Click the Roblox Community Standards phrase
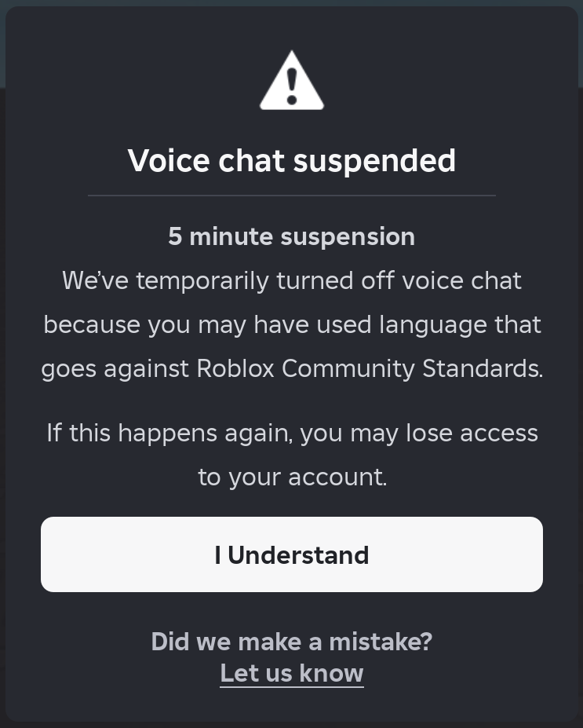The width and height of the screenshot is (583, 728). 369,368
